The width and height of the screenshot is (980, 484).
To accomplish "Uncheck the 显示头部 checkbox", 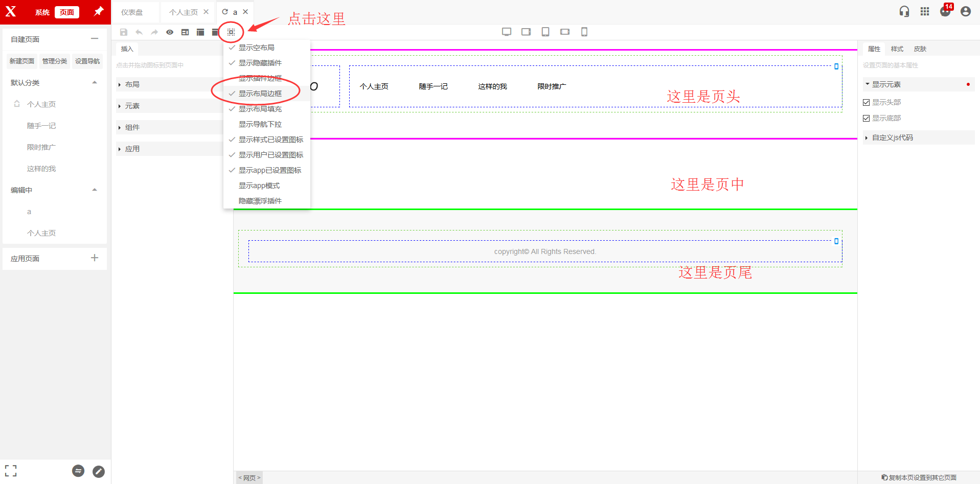I will coord(867,103).
